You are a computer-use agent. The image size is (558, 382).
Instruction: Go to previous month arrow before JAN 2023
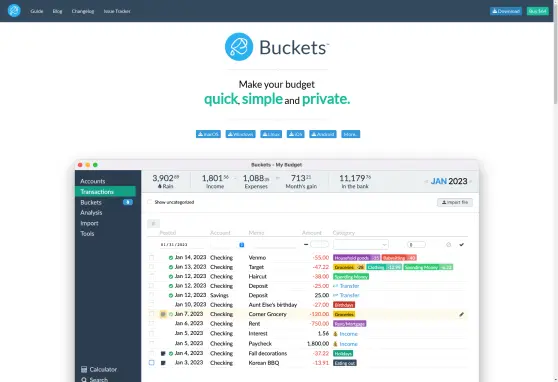click(x=426, y=182)
